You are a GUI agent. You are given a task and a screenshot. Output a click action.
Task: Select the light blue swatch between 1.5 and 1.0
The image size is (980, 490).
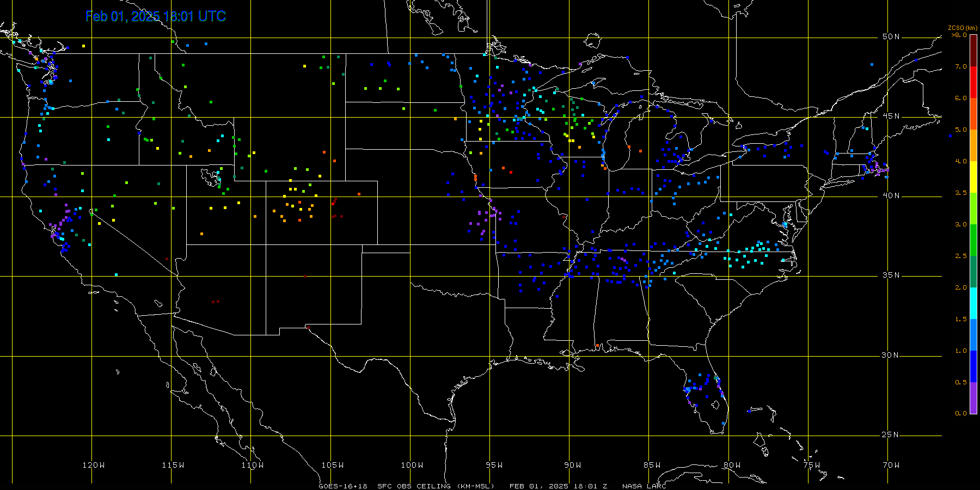pos(973,335)
